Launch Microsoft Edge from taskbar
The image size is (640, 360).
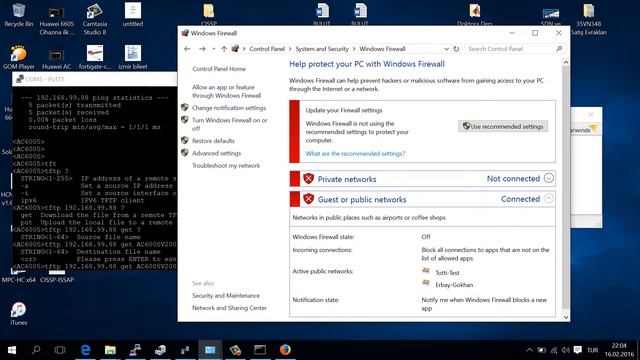coord(85,350)
